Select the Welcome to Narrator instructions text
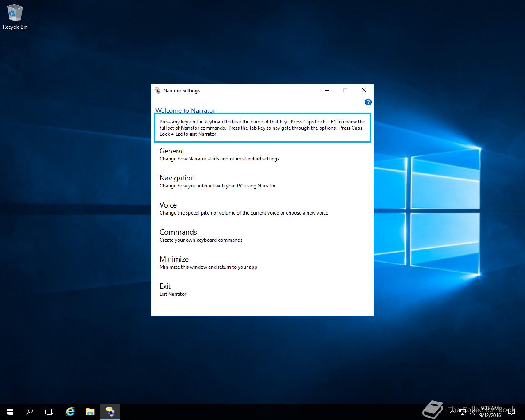 [262, 128]
